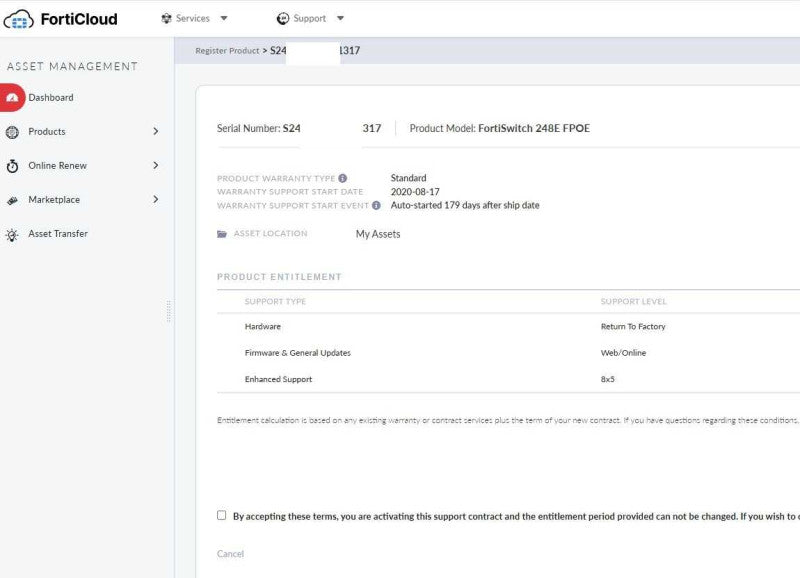Click the Entitlement calculation note text
The width and height of the screenshot is (800, 578).
[x=508, y=420]
